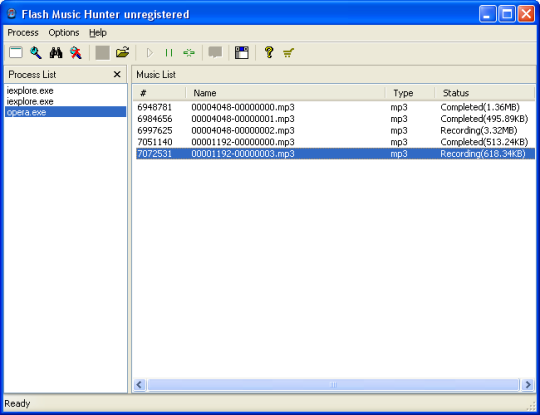Sort by the Status column header
Image resolution: width=540 pixels, height=415 pixels.
[485, 93]
